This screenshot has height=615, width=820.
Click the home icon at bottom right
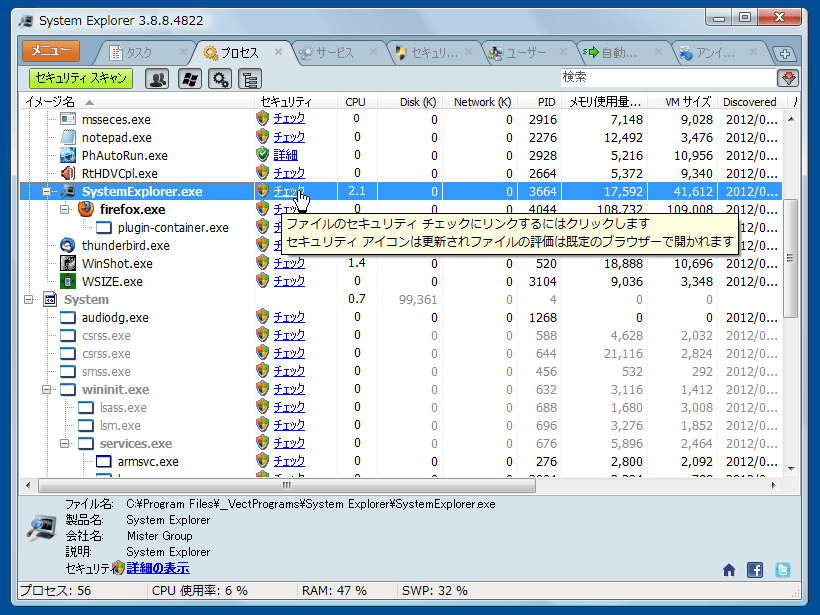click(x=729, y=570)
